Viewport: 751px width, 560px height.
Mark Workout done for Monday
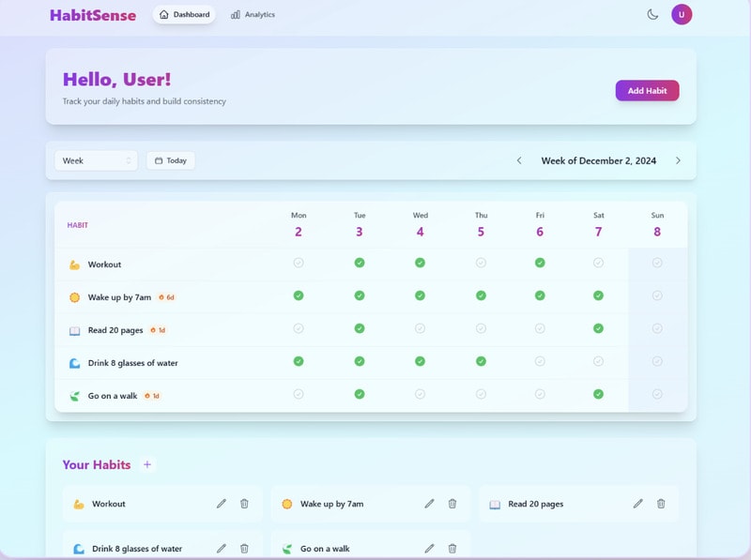click(x=299, y=263)
